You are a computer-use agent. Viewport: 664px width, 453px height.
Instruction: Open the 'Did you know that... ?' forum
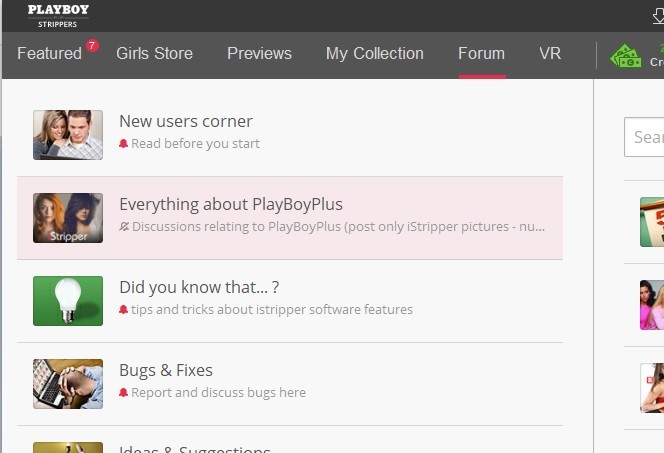(198, 288)
